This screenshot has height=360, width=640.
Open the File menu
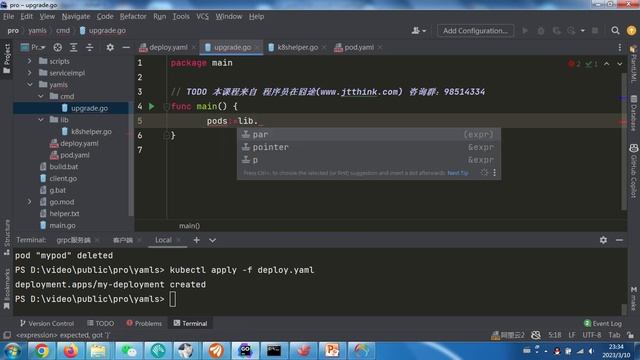click(9, 17)
